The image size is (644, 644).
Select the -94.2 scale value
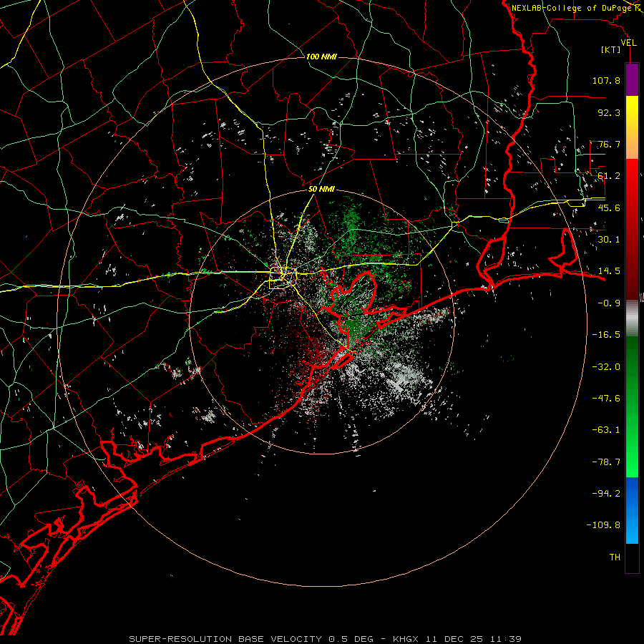606,493
